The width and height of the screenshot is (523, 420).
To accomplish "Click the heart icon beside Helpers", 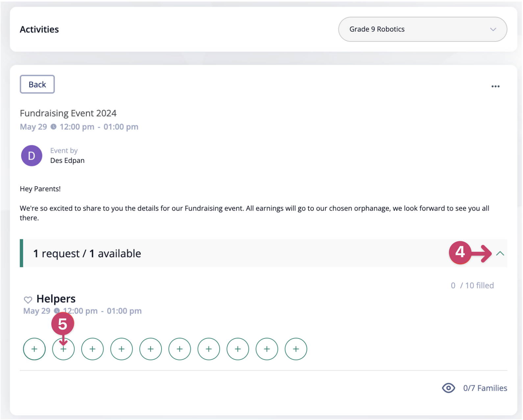I will click(x=28, y=300).
